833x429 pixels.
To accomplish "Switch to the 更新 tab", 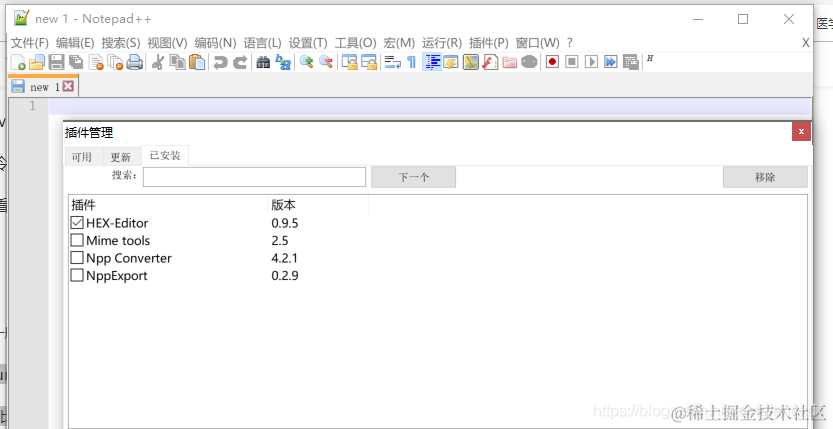I will [121, 157].
